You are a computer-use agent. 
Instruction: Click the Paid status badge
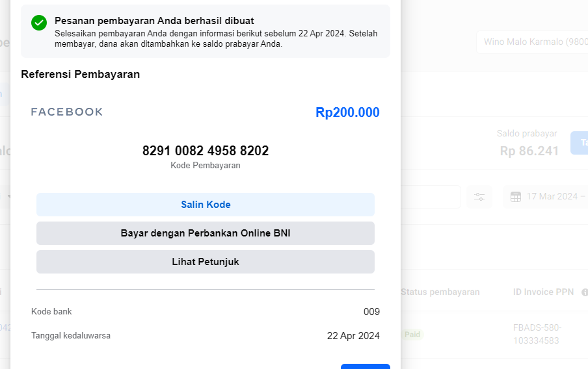(412, 335)
